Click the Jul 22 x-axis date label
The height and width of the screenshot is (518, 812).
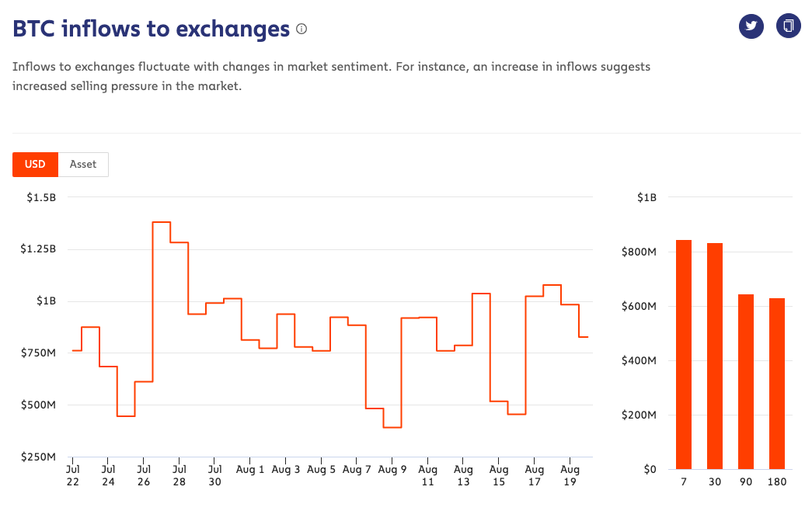73,475
